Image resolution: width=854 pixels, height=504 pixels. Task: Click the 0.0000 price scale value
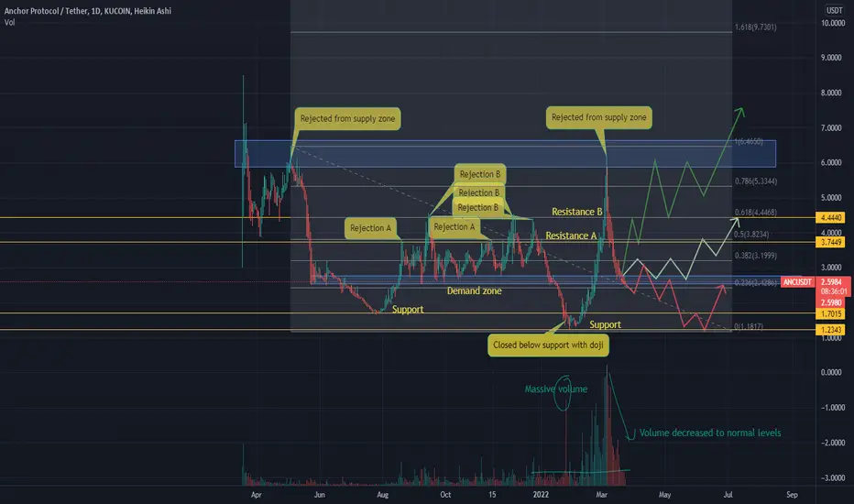pos(832,373)
